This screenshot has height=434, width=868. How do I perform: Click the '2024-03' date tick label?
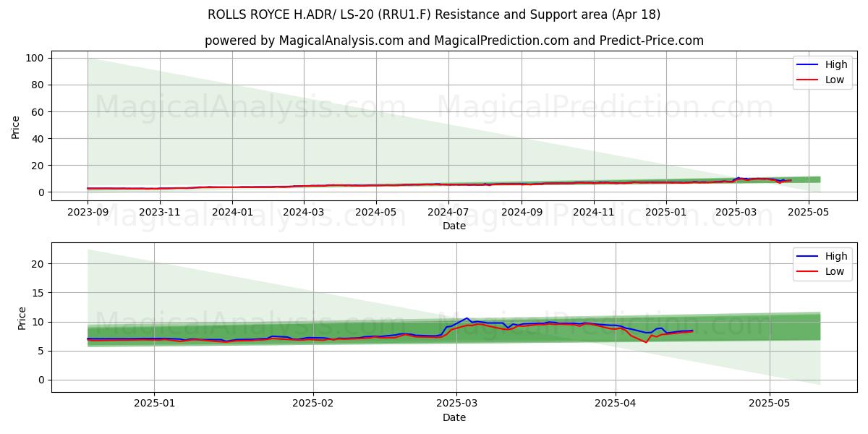pos(304,213)
